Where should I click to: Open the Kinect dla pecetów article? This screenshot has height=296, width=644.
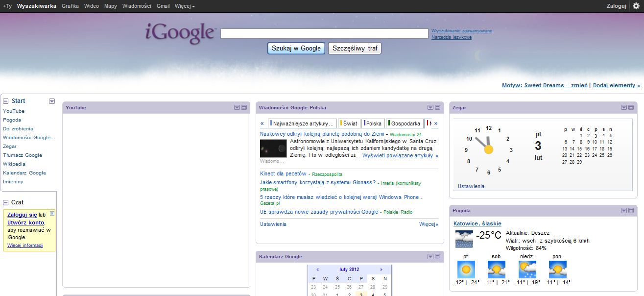pyautogui.click(x=283, y=173)
